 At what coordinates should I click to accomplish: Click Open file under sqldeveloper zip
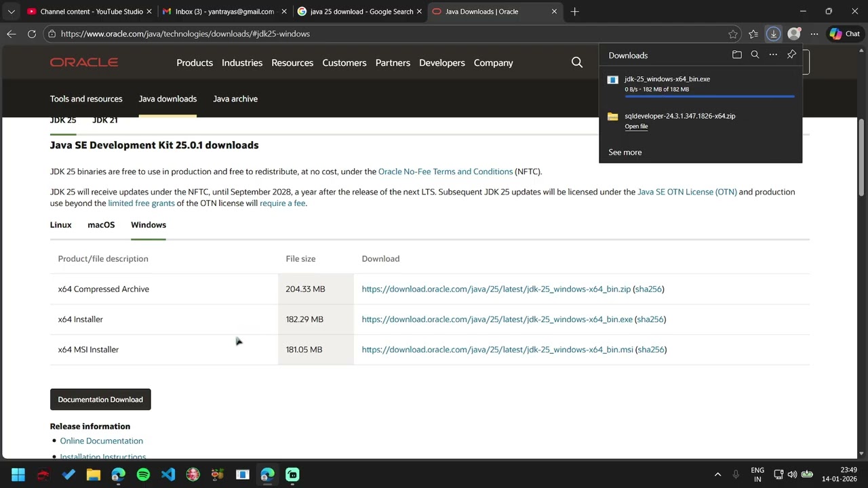[x=636, y=127]
